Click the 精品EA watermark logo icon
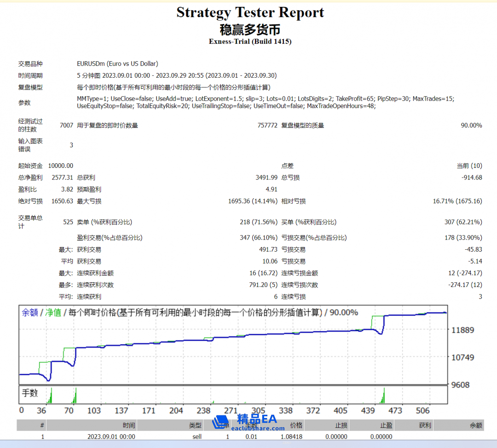 click(x=222, y=421)
